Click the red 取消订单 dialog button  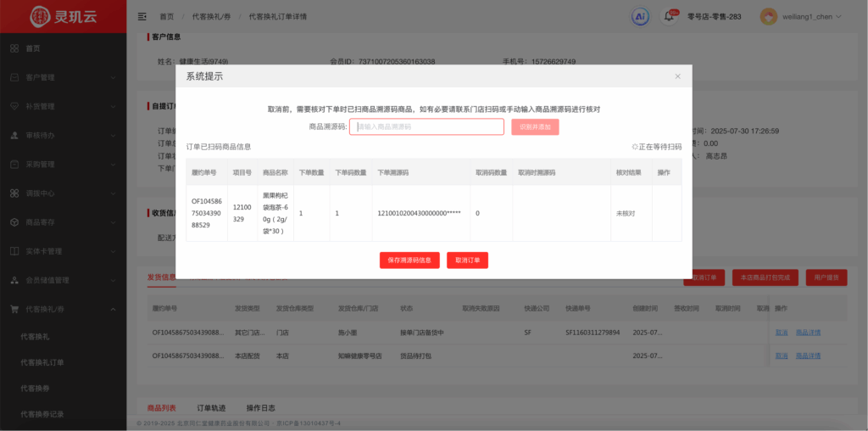click(467, 260)
